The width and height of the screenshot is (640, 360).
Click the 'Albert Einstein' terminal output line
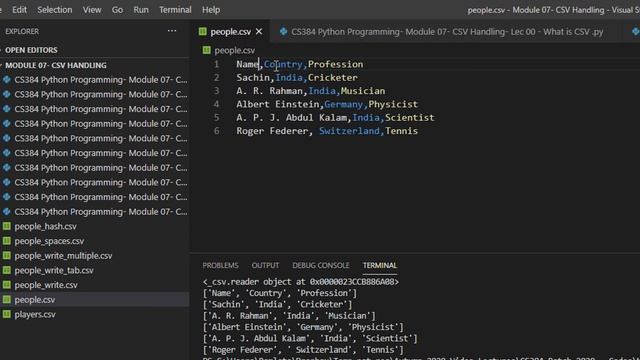coord(303,327)
